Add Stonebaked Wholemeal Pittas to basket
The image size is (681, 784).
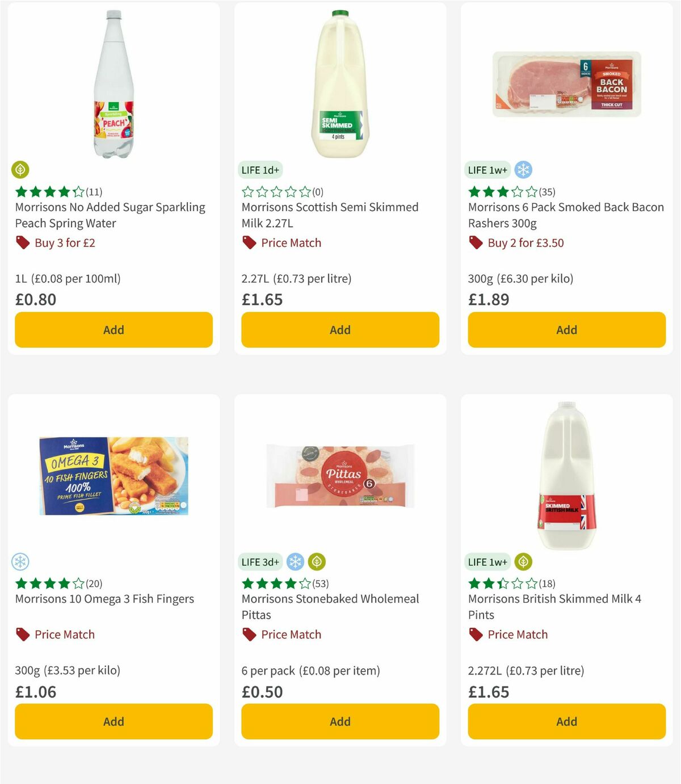[339, 722]
